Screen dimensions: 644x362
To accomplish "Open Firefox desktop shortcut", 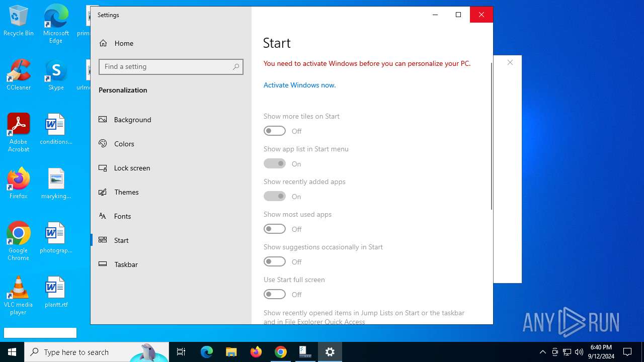I will [x=19, y=184].
